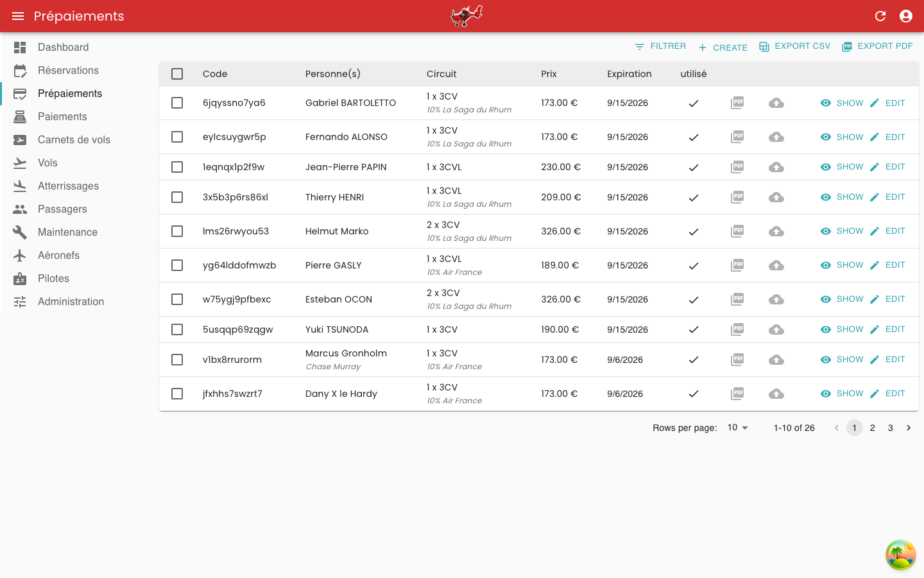
Task: Click EDIT for Pierre GASLY row
Action: (x=888, y=265)
